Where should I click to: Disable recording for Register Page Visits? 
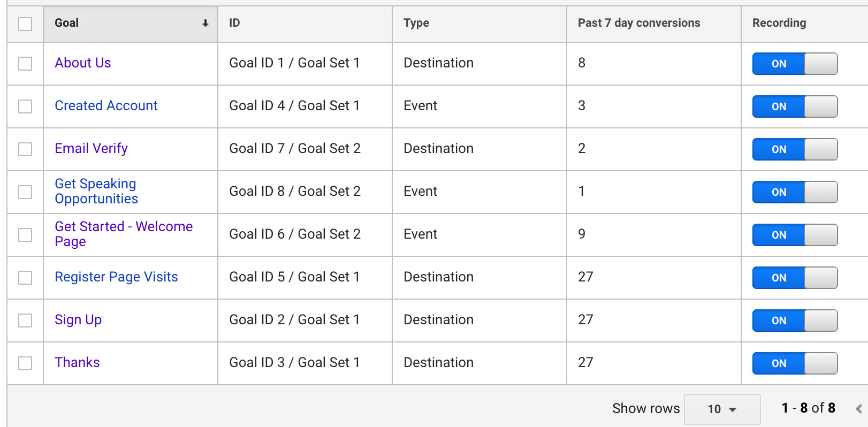click(794, 278)
